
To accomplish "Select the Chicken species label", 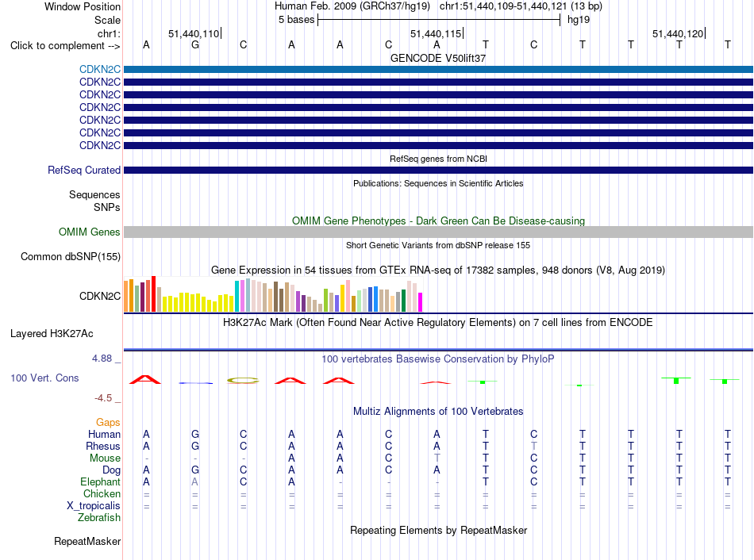I will pyautogui.click(x=102, y=494).
